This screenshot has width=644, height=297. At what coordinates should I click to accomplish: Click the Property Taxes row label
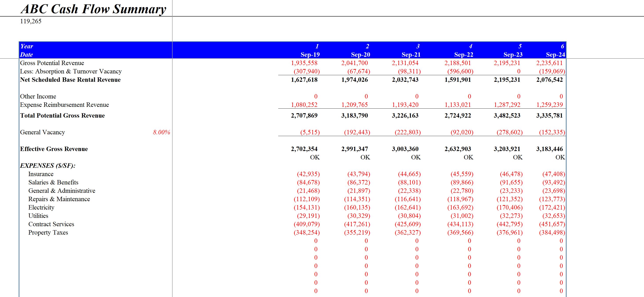pos(48,232)
